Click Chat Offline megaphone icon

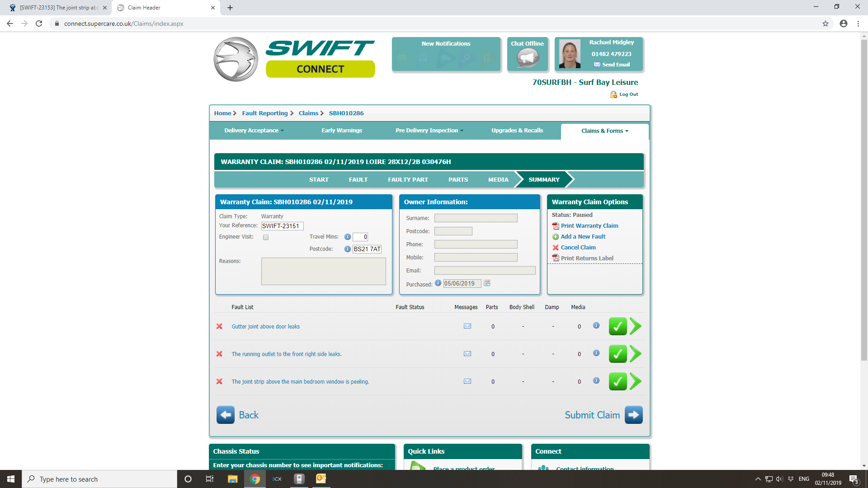528,58
